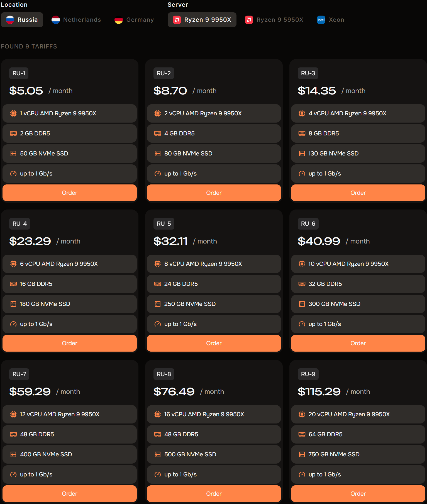Order the RU-9 tariff at $115.29
The image size is (427, 504).
(358, 494)
